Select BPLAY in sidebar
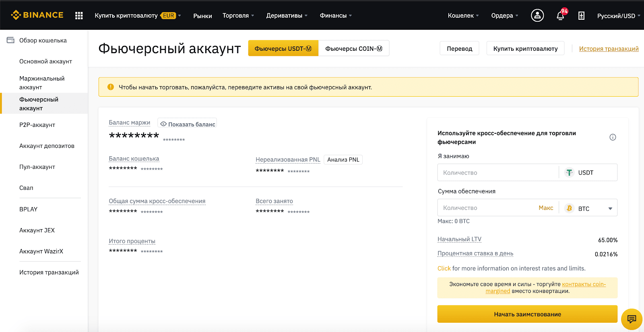Viewport: 644px width, 332px height. [28, 209]
